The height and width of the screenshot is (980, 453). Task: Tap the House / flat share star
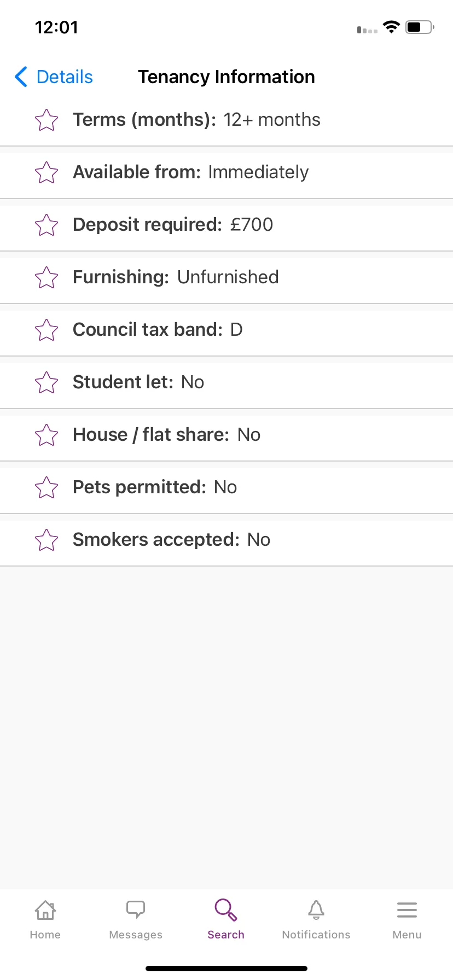(47, 435)
